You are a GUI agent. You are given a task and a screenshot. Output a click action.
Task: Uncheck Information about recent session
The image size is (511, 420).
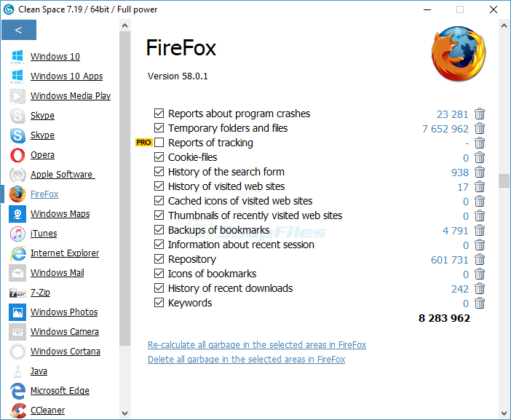click(159, 245)
